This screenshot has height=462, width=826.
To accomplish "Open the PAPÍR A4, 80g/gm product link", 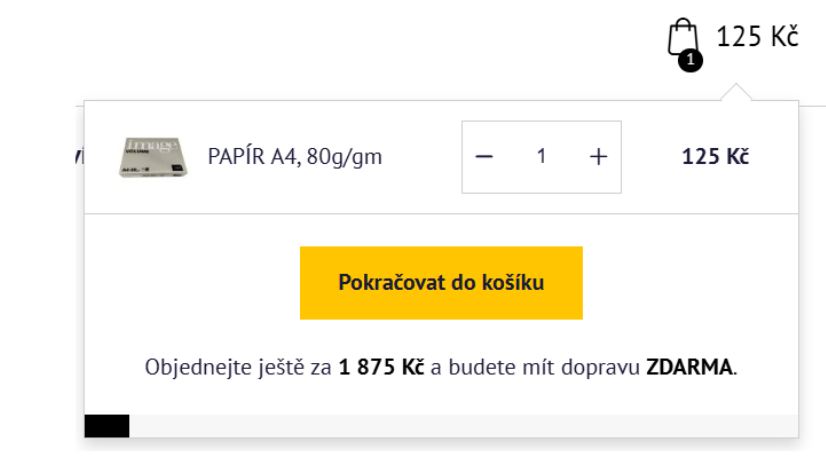I will click(294, 156).
